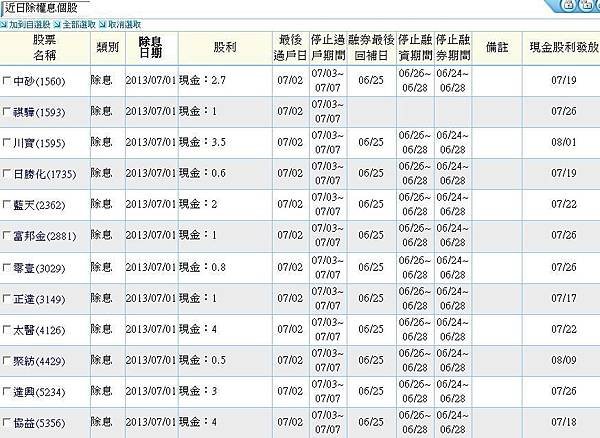Tick the checkbox for 中砂(1560)
600x438 pixels.
click(x=6, y=81)
